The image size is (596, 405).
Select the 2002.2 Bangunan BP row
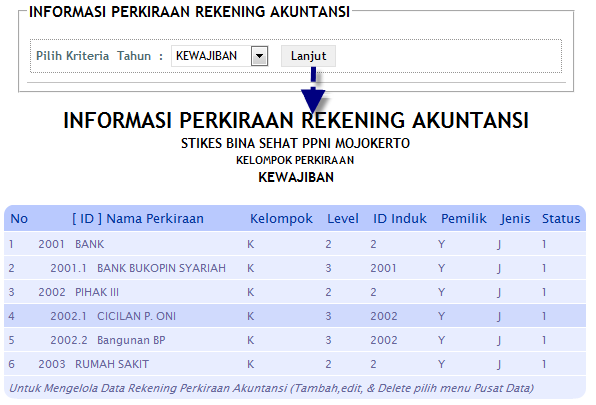(x=295, y=340)
